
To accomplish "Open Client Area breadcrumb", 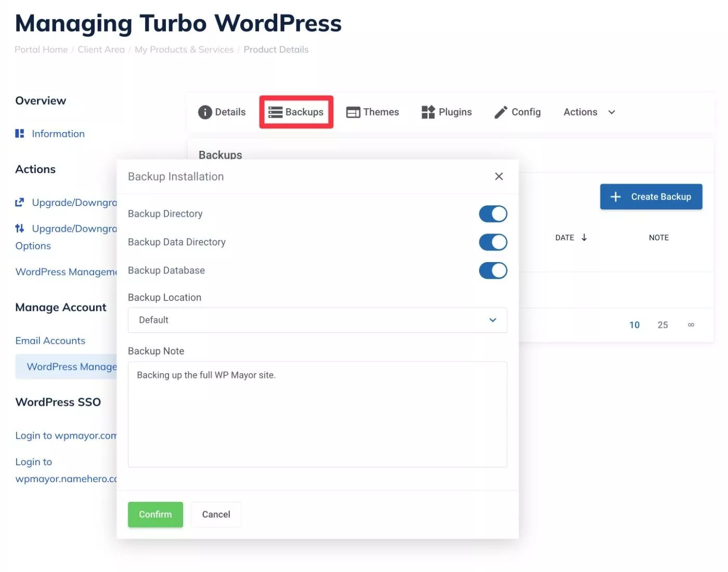I will tap(101, 49).
